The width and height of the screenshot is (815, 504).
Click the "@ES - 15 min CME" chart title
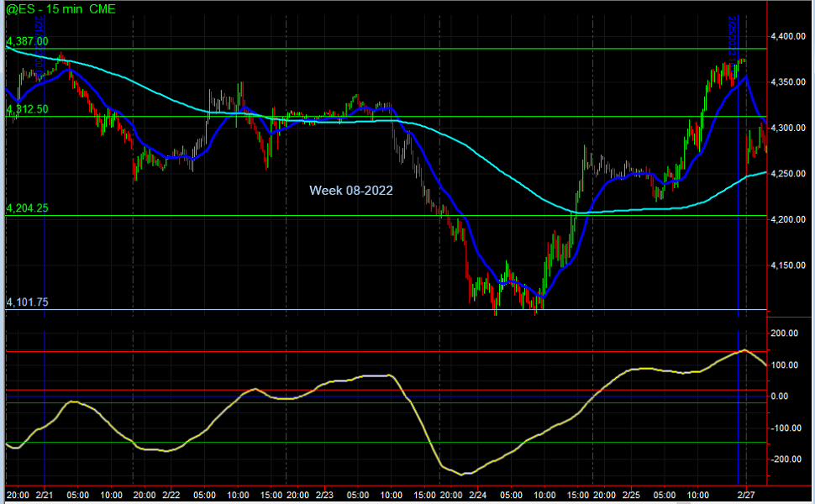pos(60,9)
